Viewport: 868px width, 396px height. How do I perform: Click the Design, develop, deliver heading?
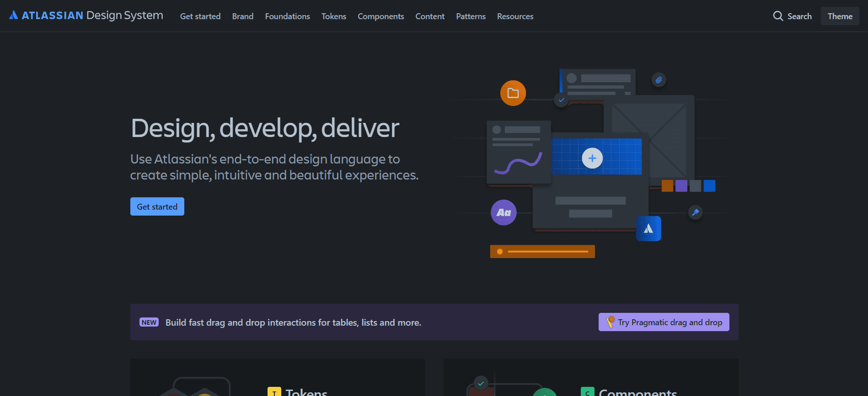point(265,128)
